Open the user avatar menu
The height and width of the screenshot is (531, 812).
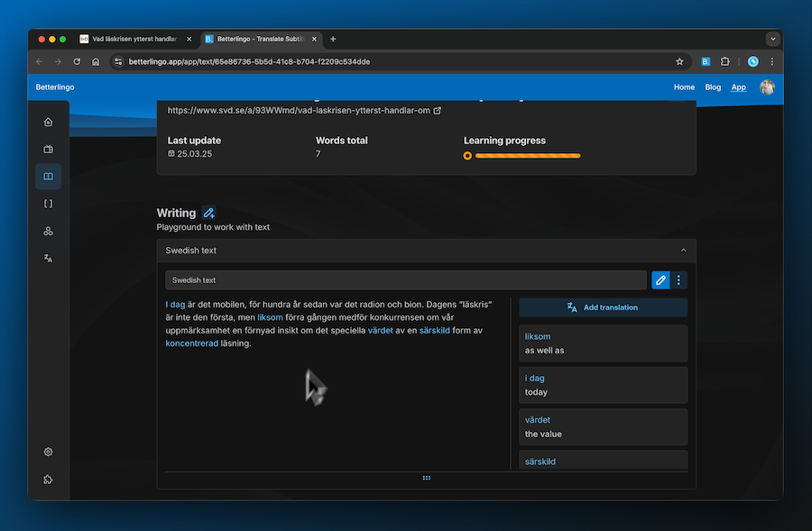coord(767,87)
